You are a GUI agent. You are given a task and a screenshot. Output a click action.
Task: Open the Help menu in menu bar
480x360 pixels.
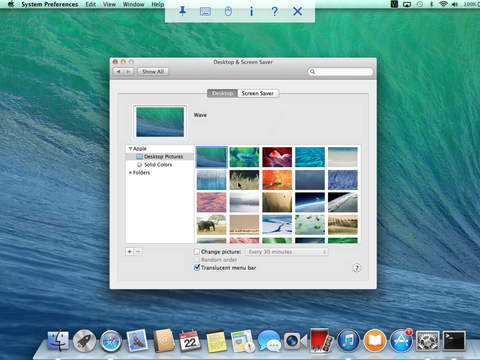click(157, 4)
